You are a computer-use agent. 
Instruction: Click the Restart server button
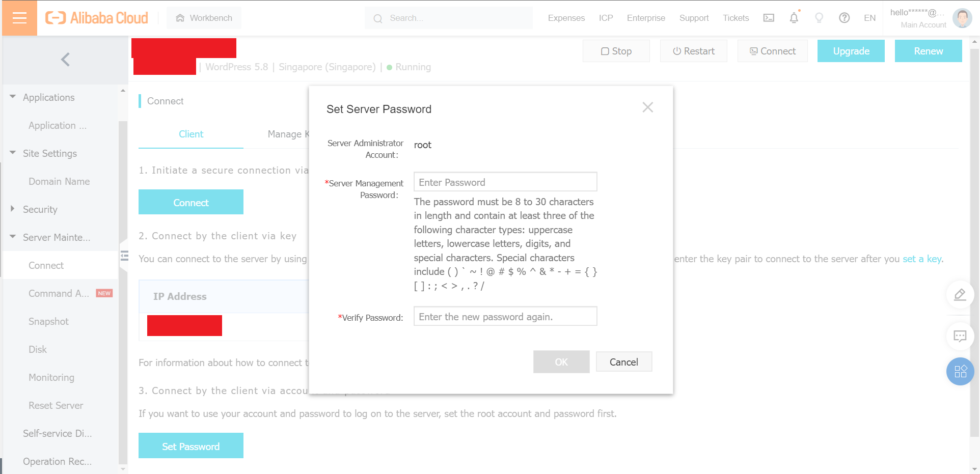[x=694, y=51]
